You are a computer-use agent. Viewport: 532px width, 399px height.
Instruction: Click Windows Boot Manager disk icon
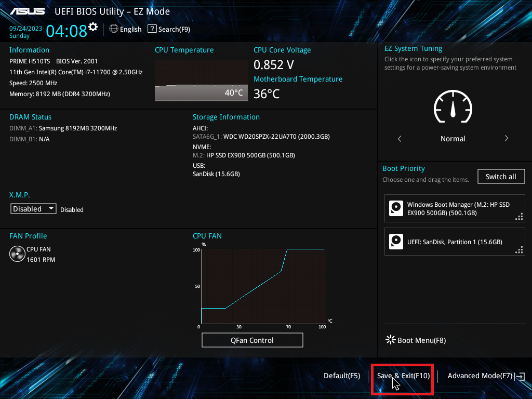coord(396,208)
